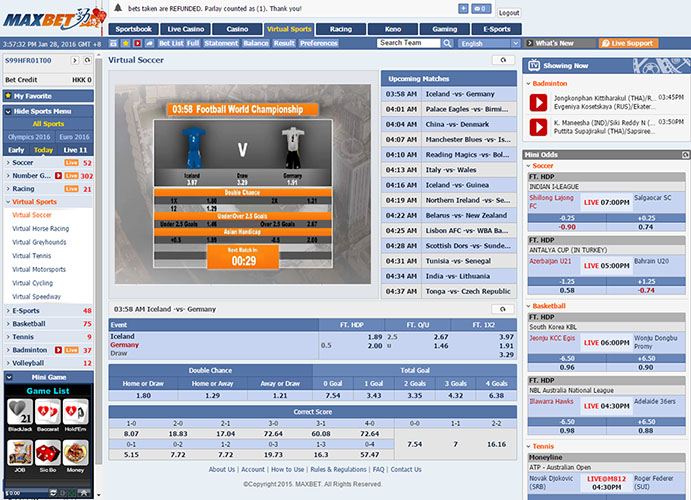This screenshot has width=691, height=500.
Task: Launch the JOB mini game icon
Action: pos(20,452)
